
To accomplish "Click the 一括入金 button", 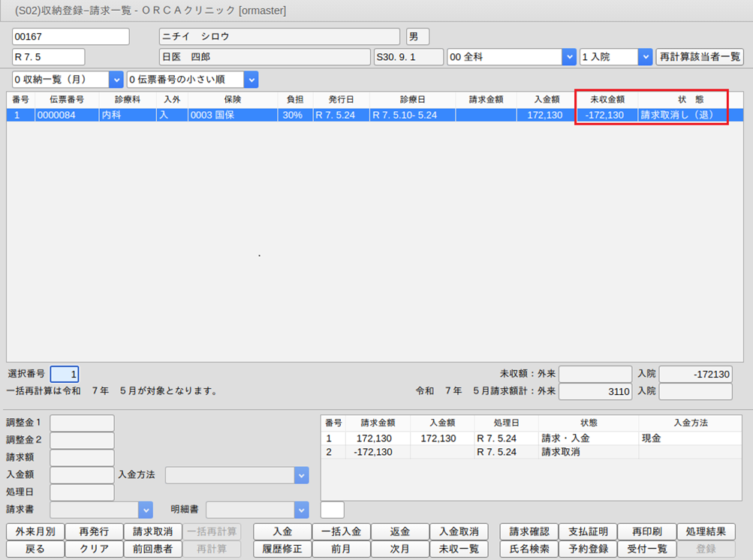I will (341, 531).
